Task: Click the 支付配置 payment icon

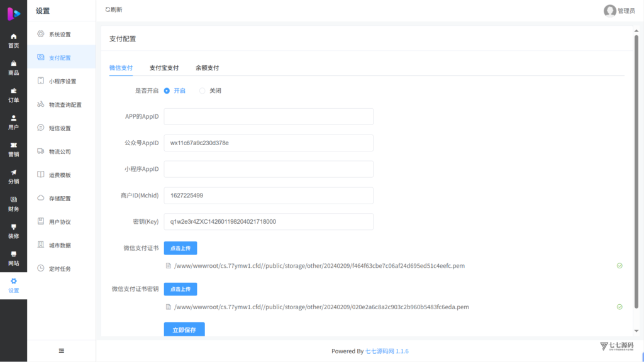Action: click(41, 57)
